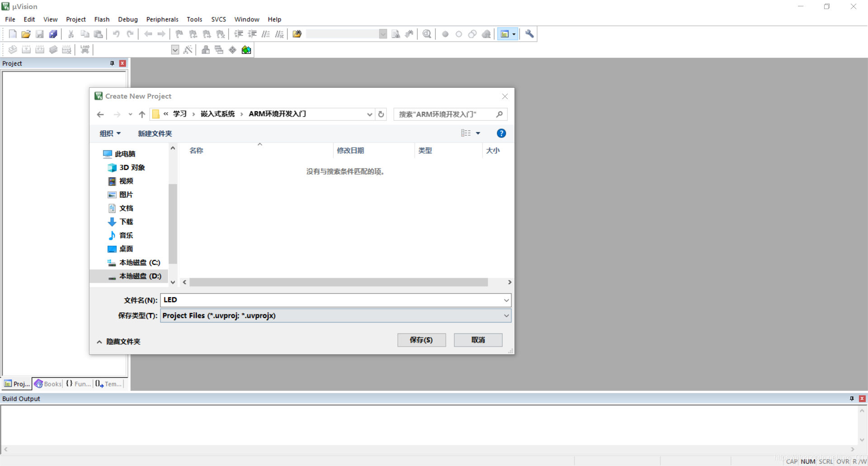Click the dialog help question mark icon
The height and width of the screenshot is (466, 868).
click(501, 133)
